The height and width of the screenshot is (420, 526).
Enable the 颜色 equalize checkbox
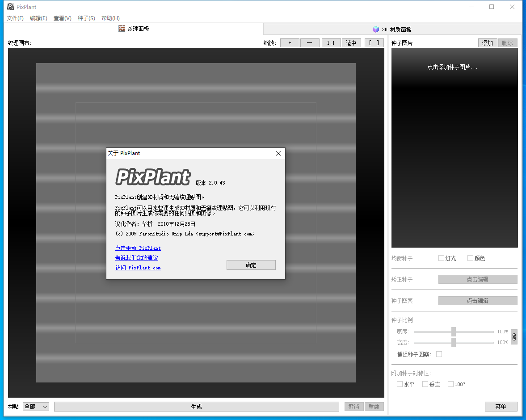[x=470, y=258]
